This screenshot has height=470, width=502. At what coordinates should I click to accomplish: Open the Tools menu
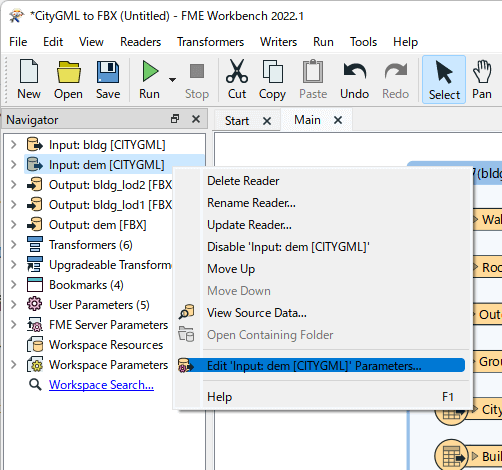tap(363, 42)
